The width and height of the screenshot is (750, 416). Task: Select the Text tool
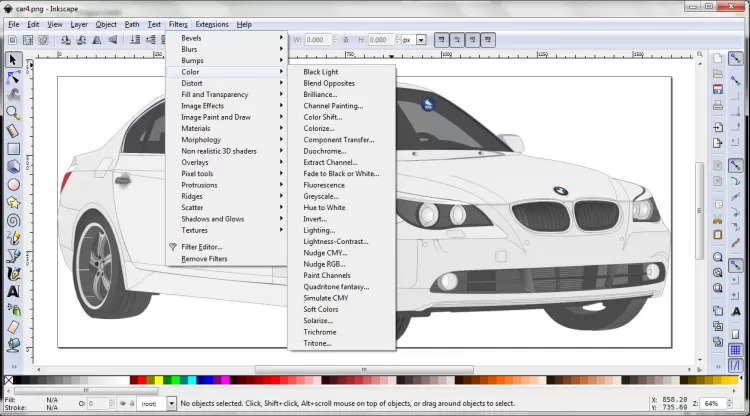click(13, 291)
